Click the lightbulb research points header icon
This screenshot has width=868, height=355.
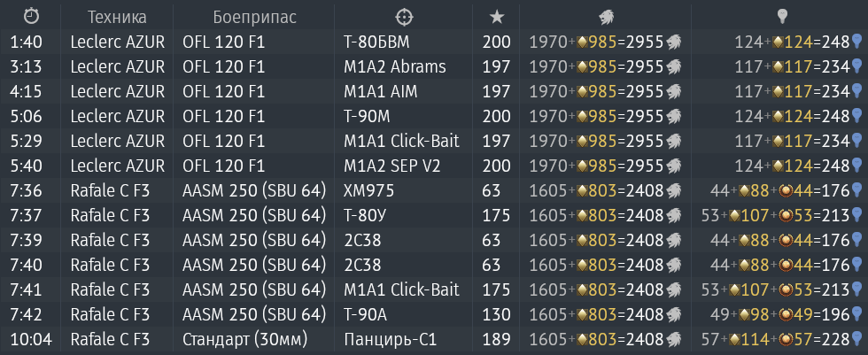pyautogui.click(x=781, y=17)
